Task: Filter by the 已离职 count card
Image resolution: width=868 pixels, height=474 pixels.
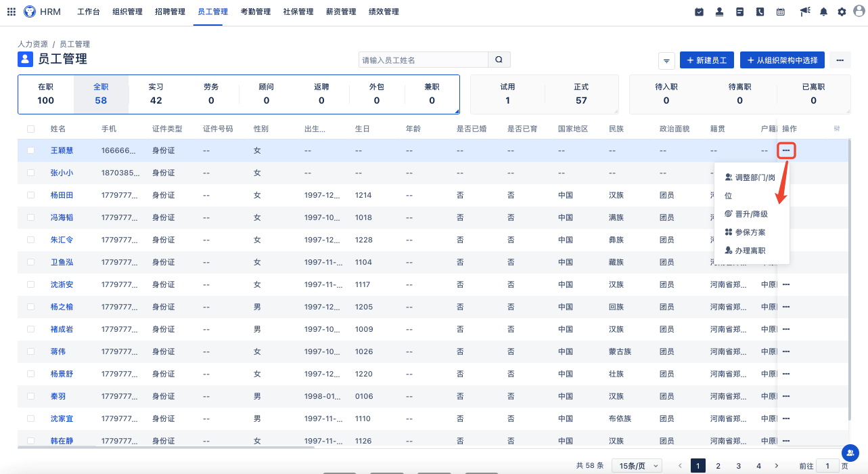Action: pyautogui.click(x=813, y=94)
